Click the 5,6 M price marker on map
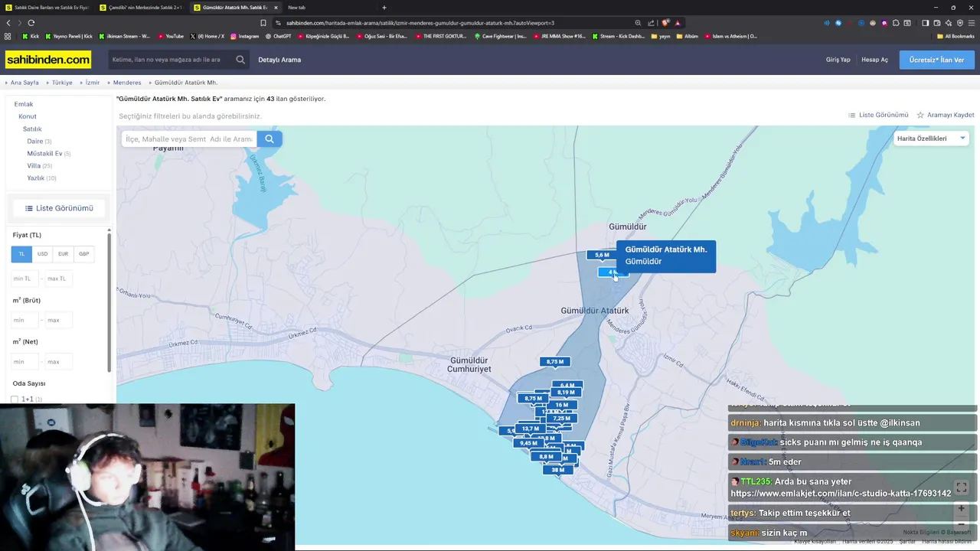Viewport: 980px width, 551px height. coord(602,255)
